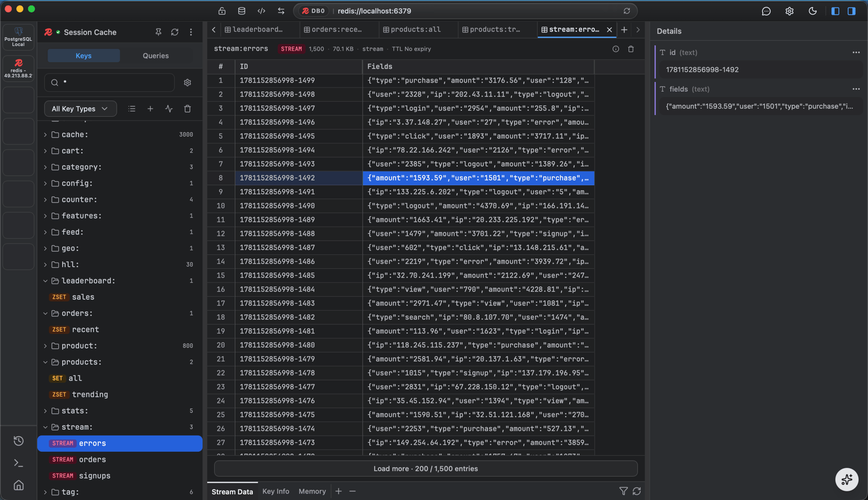Screen dimensions: 868x500
Task: Select the STREAM signups key
Action: click(x=120, y=476)
